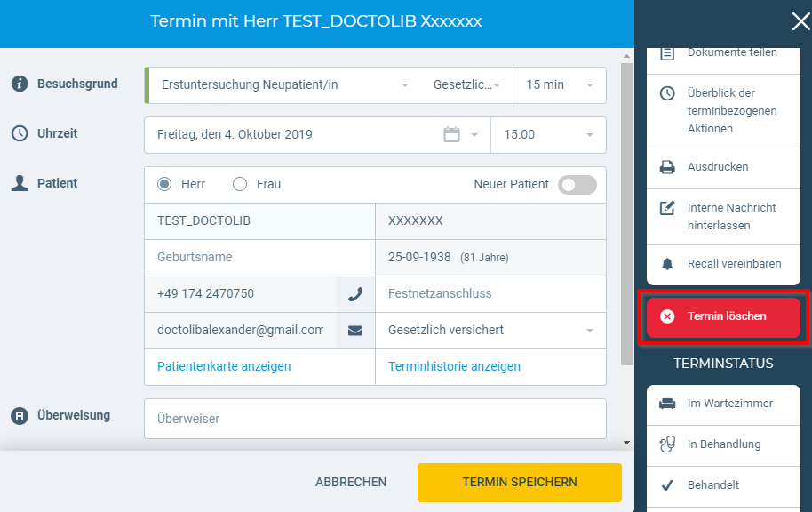Click the phone icon beside mobile number
The width and height of the screenshot is (812, 512).
pos(355,294)
